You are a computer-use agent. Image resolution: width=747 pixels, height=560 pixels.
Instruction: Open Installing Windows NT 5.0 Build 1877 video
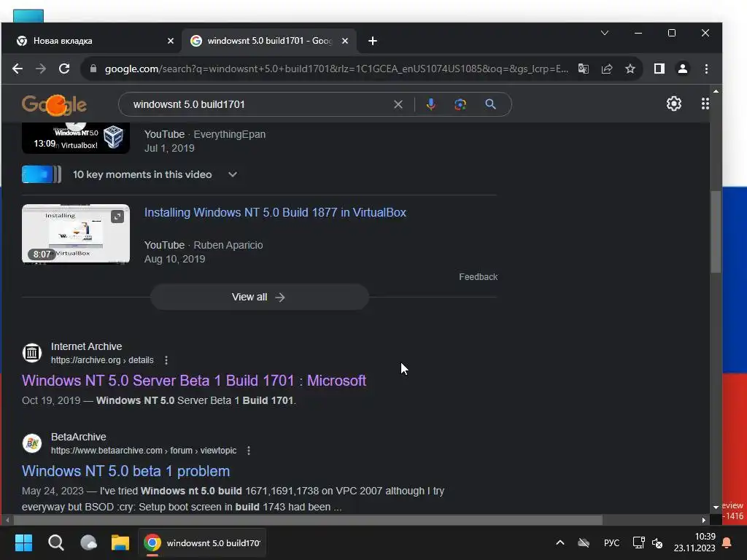tap(275, 212)
